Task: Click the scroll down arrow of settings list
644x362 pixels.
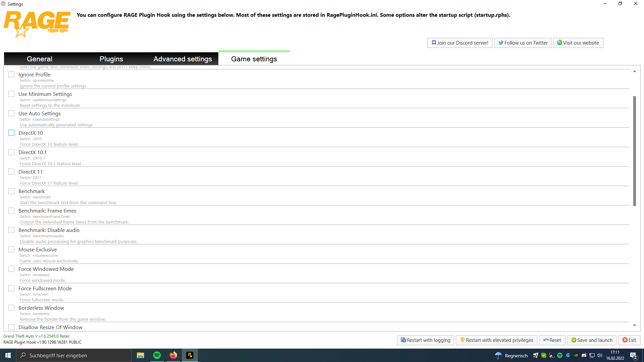Action: tap(634, 325)
